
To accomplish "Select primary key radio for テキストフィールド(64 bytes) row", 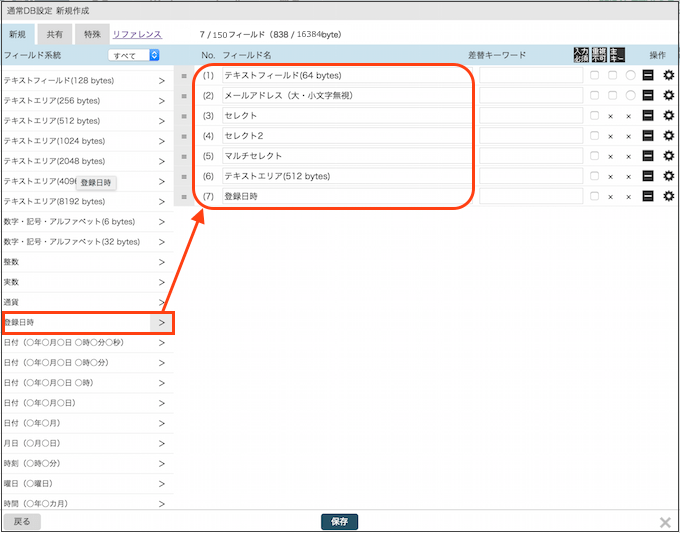I will (630, 75).
